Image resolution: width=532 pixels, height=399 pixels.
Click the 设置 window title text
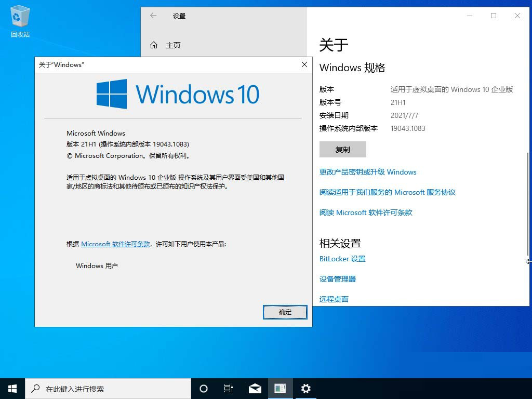pyautogui.click(x=179, y=16)
